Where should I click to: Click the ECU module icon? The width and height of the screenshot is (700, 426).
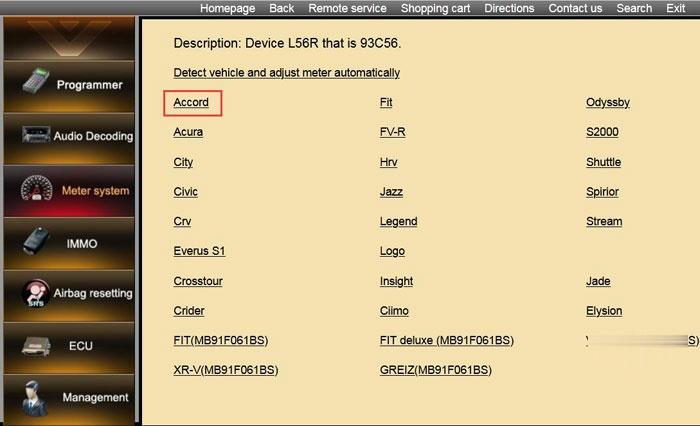(x=36, y=346)
